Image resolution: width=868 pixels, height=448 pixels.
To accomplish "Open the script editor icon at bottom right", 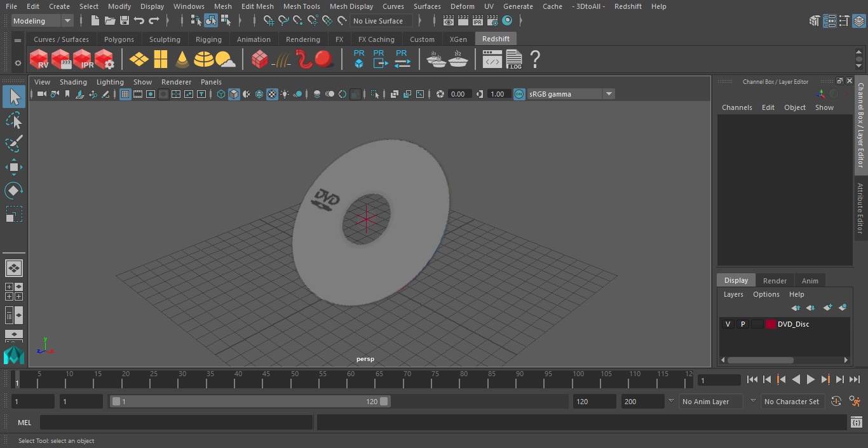I will pyautogui.click(x=856, y=423).
